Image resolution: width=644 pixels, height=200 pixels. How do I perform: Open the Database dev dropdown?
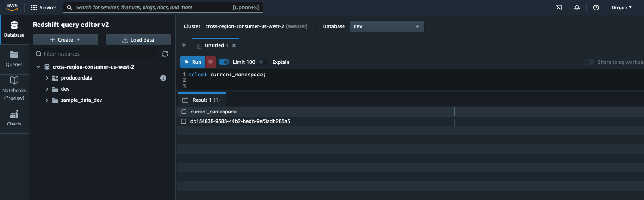pyautogui.click(x=387, y=26)
